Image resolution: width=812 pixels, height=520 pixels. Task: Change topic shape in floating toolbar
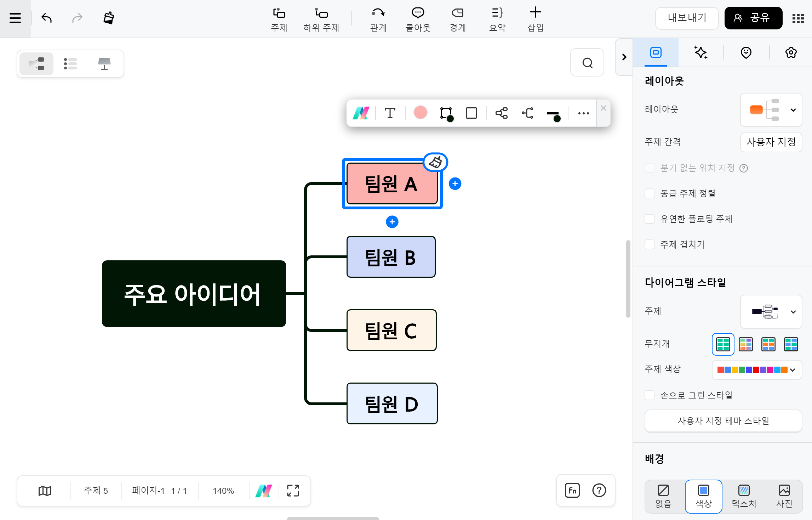pos(471,113)
